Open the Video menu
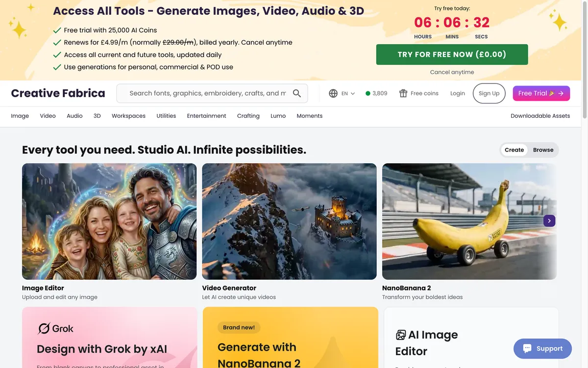Screen dimensions: 588x368 (48, 116)
